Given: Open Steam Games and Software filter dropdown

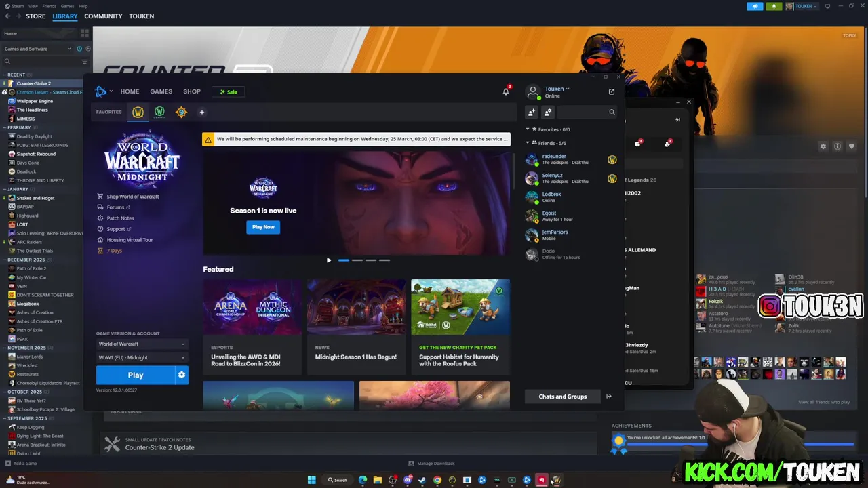Looking at the screenshot, I should 37,49.
